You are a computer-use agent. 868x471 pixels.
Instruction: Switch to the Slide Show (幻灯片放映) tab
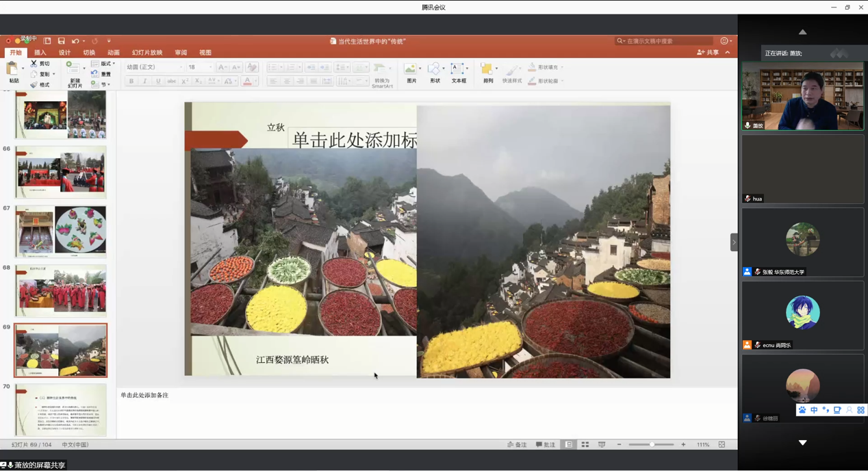(147, 53)
